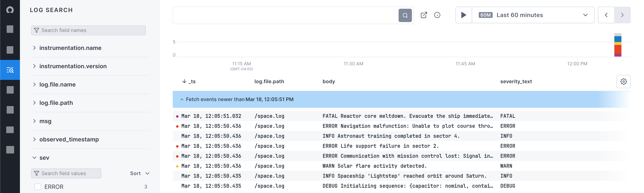This screenshot has height=193, width=644.
Task: Focus the Search field names input
Action: [x=88, y=30]
